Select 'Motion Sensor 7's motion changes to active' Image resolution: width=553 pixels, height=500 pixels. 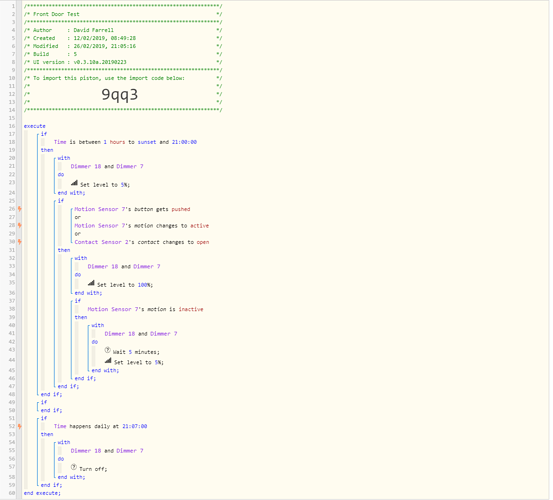(x=142, y=226)
